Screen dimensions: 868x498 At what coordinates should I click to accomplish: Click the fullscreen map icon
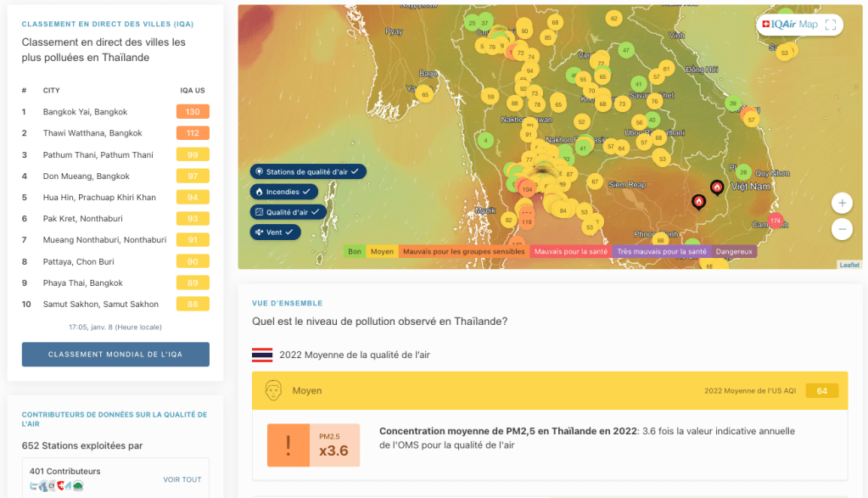point(831,25)
